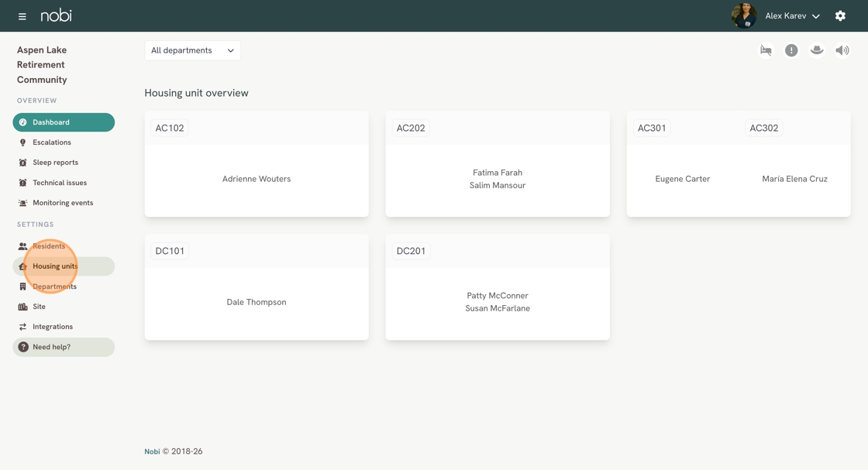868x470 pixels.
Task: Navigate to Housing units settings
Action: pyautogui.click(x=55, y=266)
